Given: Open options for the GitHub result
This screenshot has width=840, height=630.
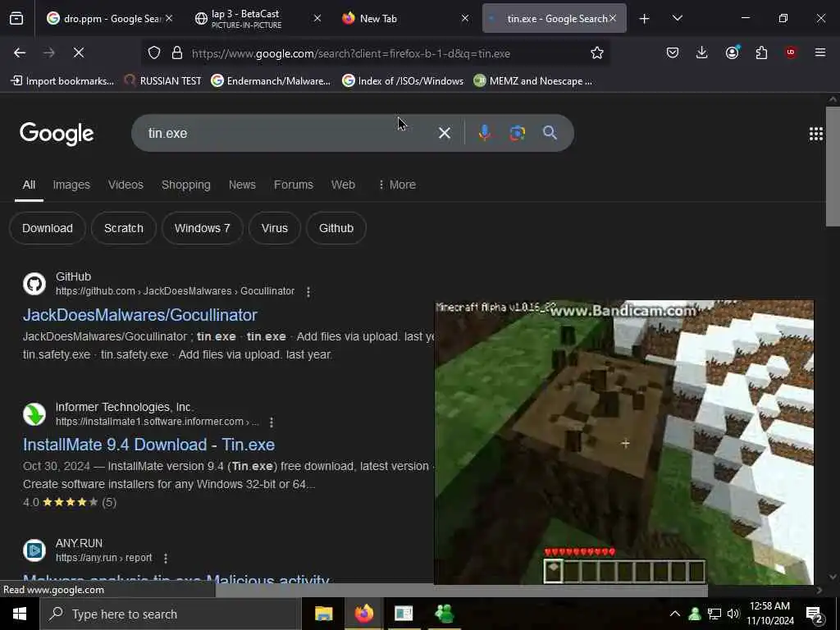Looking at the screenshot, I should pos(308,292).
